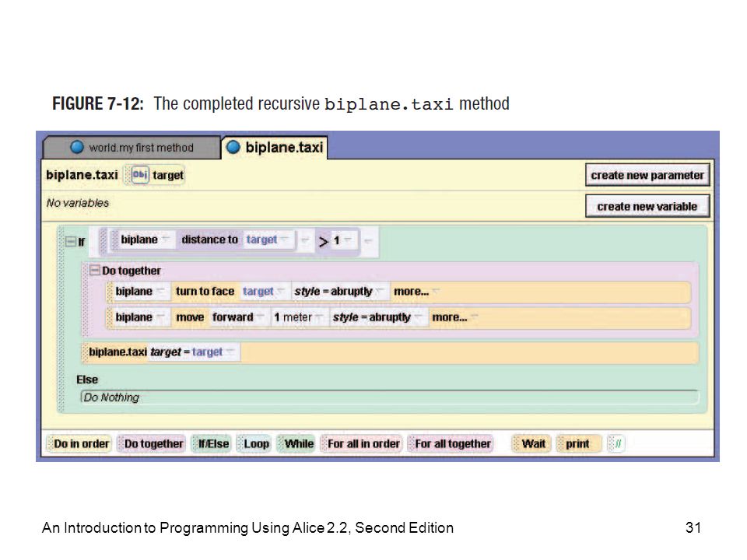Click the Wait tile
The width and height of the screenshot is (747, 560).
(531, 444)
